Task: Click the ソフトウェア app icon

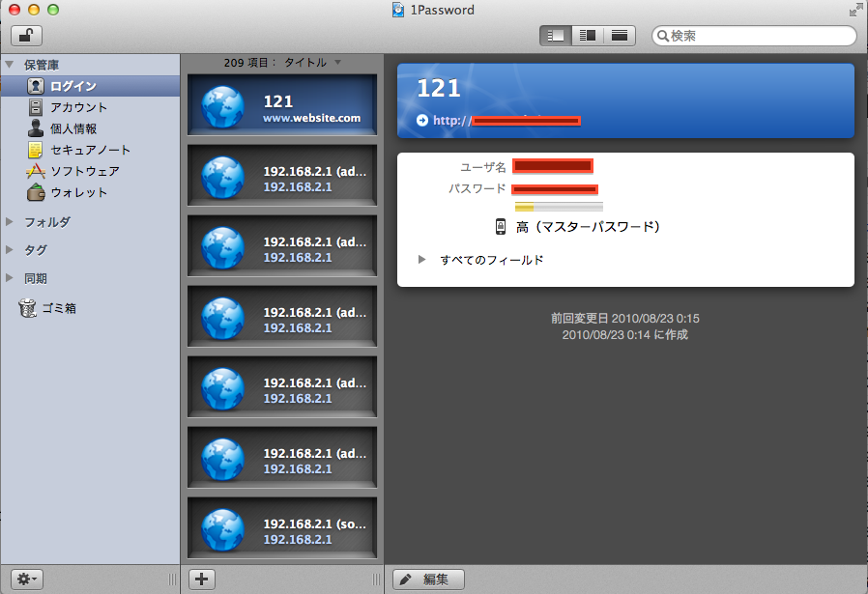Action: coord(36,171)
